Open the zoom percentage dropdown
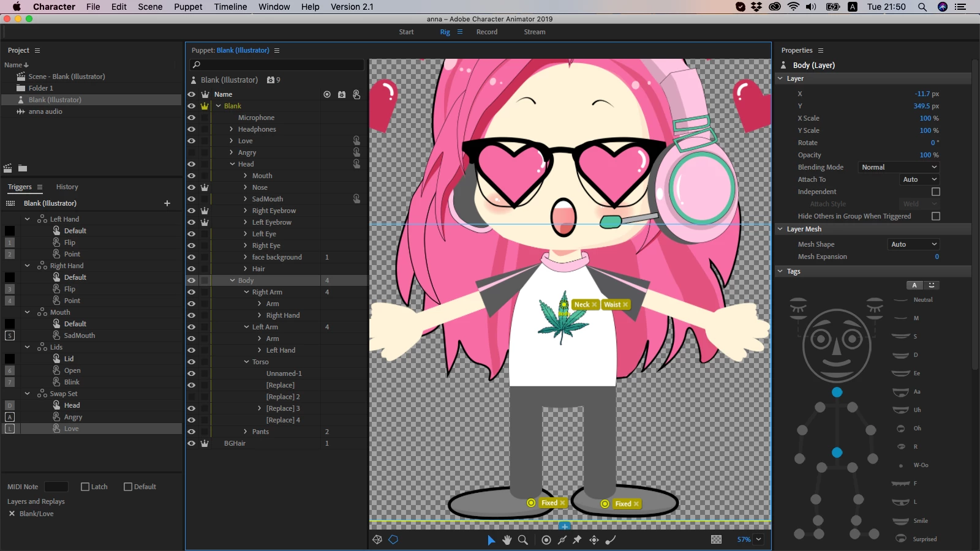The width and height of the screenshot is (980, 551). click(x=759, y=539)
